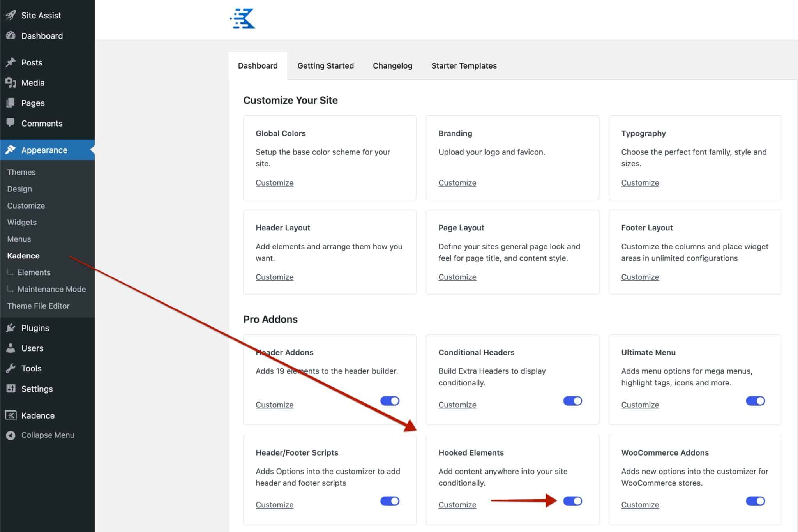Image resolution: width=798 pixels, height=532 pixels.
Task: Click the Comments bubble icon
Action: (x=11, y=123)
